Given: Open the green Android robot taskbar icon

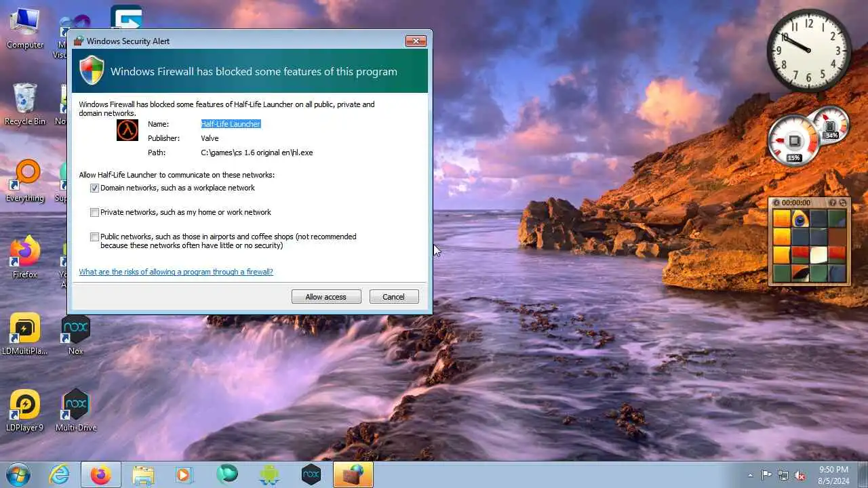Looking at the screenshot, I should click(x=269, y=474).
